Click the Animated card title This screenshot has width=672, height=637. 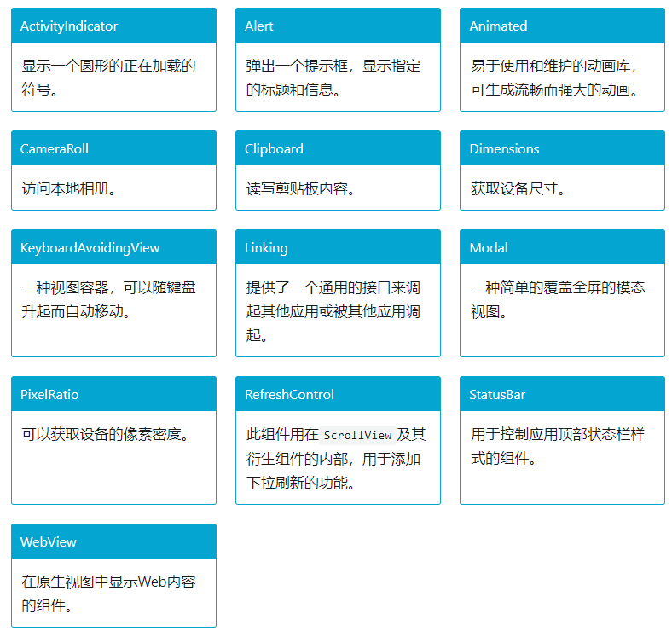click(498, 26)
